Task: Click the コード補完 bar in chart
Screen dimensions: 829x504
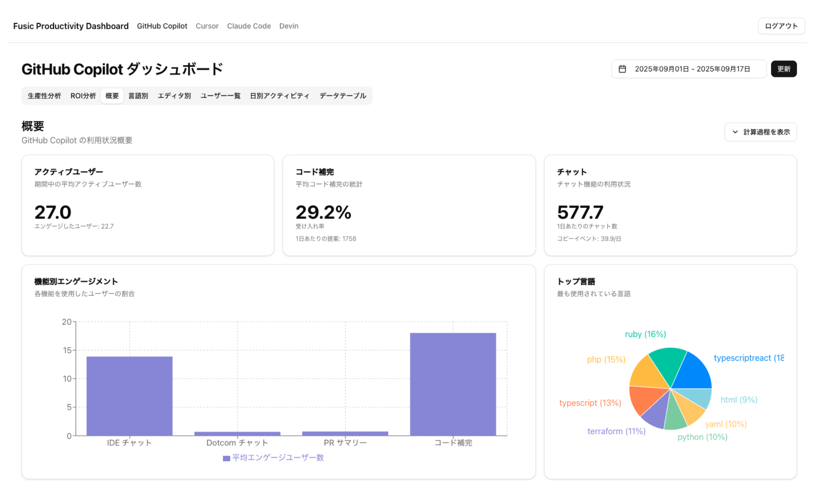Action: 453,384
